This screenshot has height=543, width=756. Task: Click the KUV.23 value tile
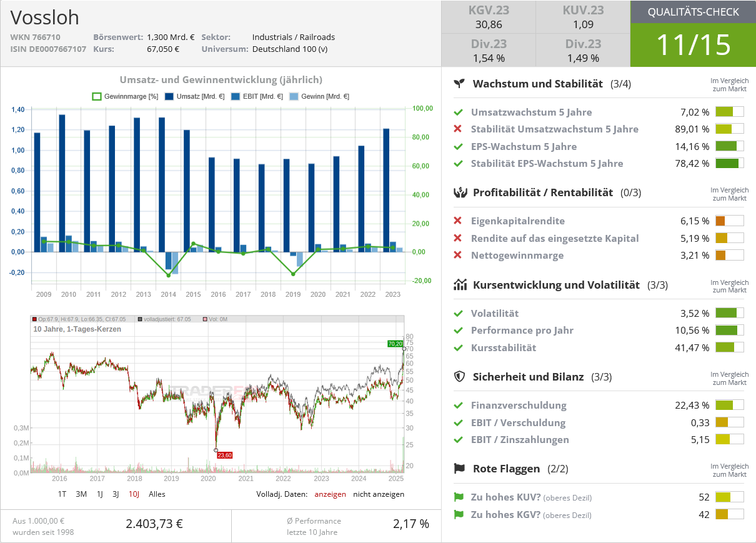(583, 17)
